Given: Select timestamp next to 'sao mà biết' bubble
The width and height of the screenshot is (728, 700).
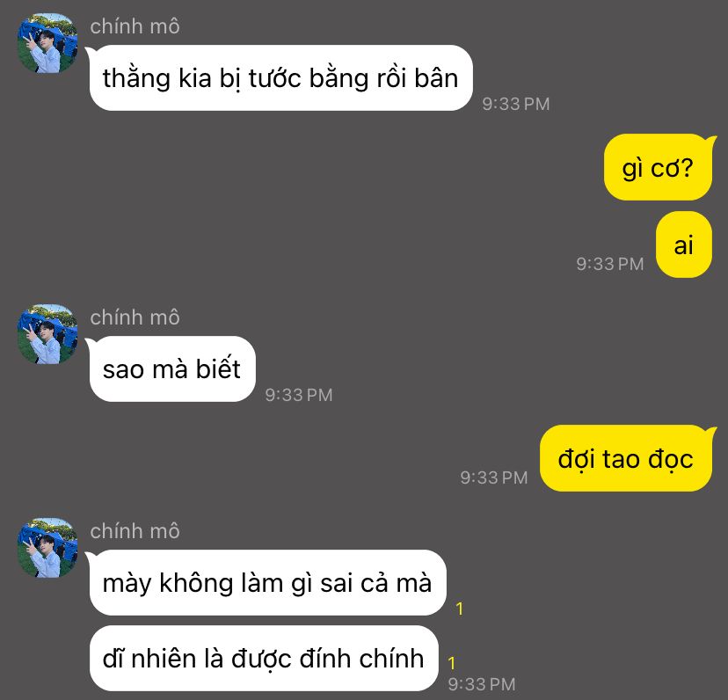Looking at the screenshot, I should point(299,395).
